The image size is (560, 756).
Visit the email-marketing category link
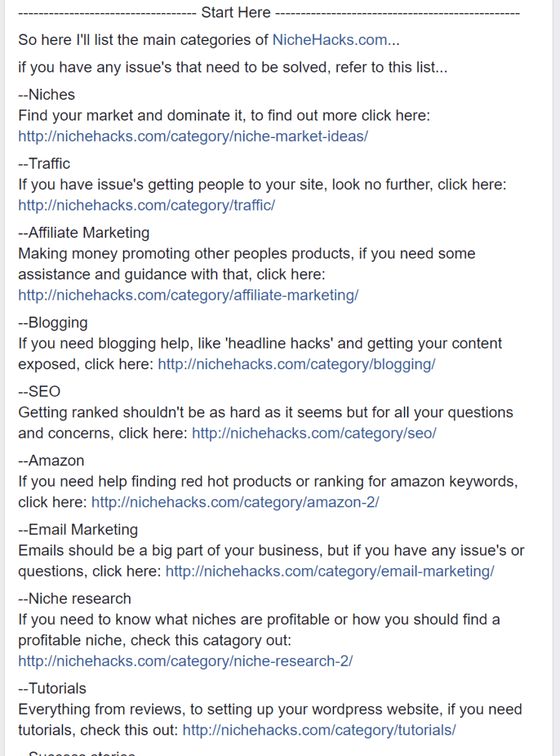pyautogui.click(x=330, y=571)
